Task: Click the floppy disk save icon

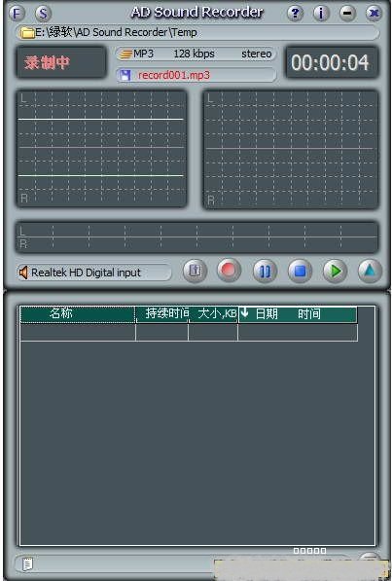Action: (125, 76)
